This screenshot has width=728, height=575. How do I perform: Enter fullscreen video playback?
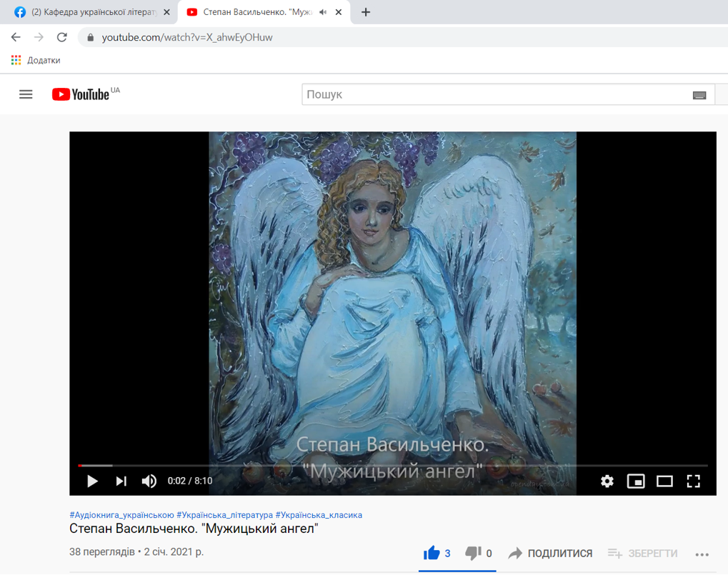point(693,481)
